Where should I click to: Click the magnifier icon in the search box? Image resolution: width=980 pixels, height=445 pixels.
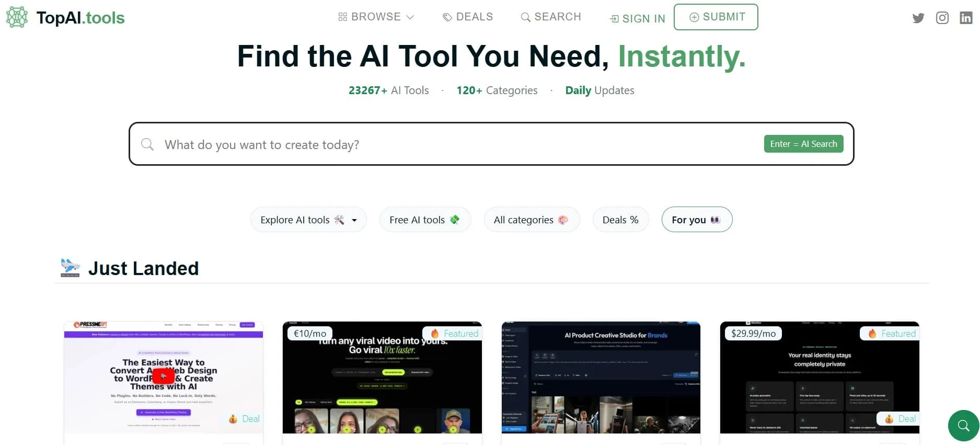click(147, 144)
